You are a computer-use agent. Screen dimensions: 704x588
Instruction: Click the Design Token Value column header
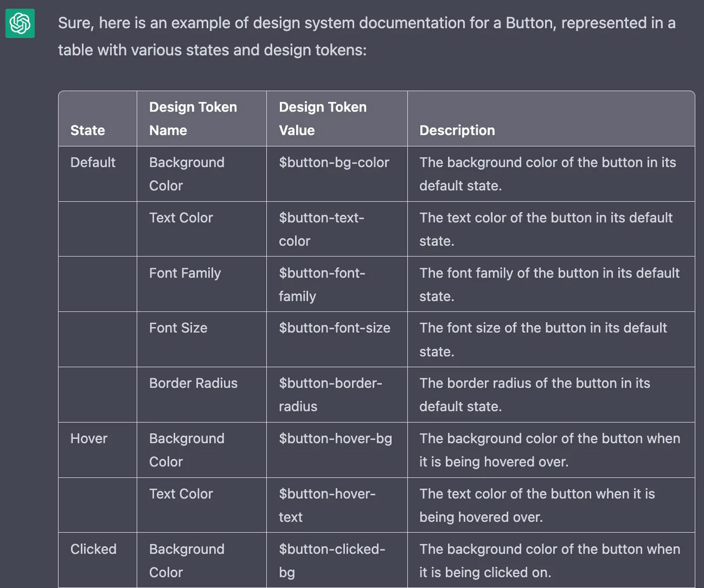coord(323,119)
